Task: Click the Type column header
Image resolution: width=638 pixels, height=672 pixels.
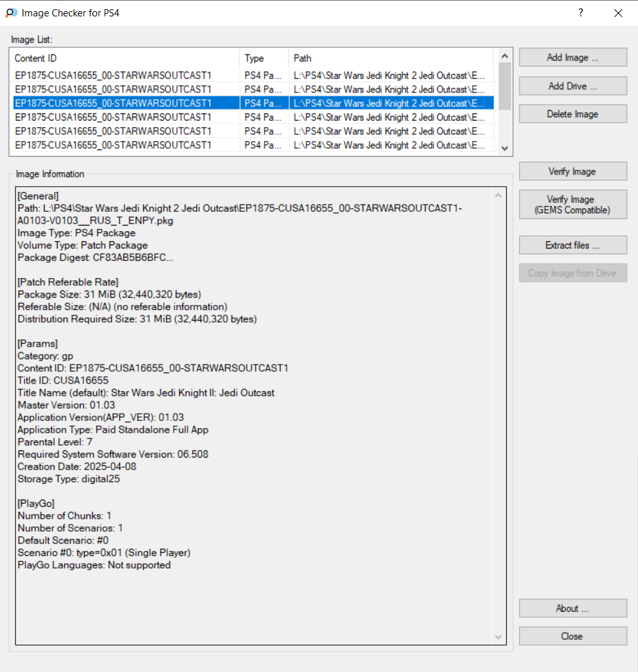Action: click(x=264, y=58)
